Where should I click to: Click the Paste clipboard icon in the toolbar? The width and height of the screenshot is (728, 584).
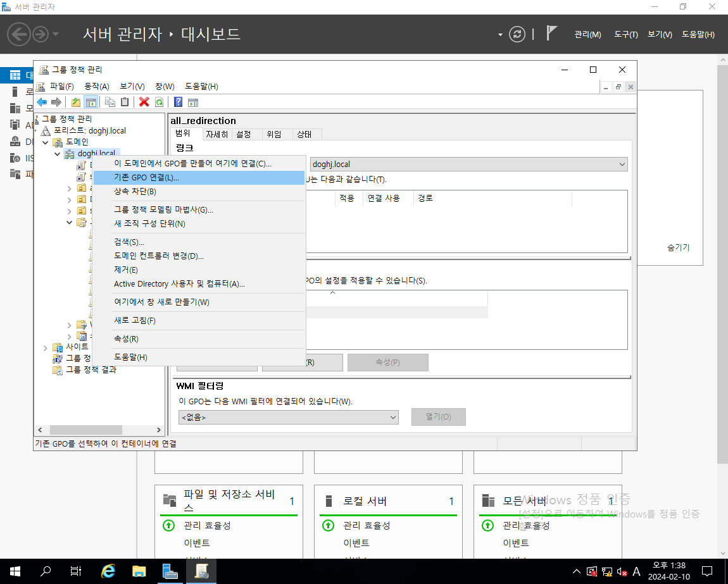point(125,102)
